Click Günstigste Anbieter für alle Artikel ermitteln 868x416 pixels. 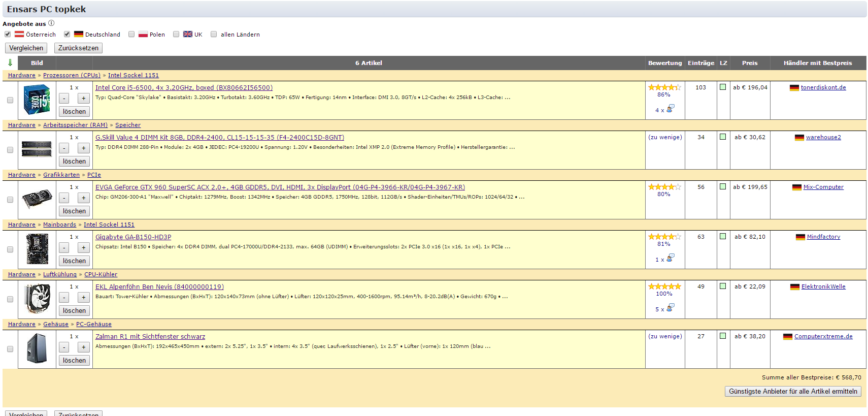793,391
